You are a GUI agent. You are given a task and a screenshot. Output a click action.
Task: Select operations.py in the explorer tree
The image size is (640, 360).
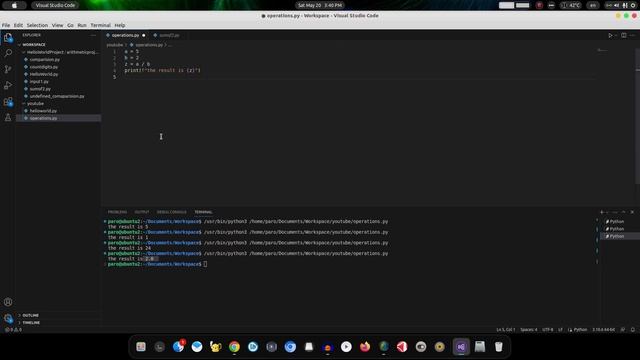(x=58, y=118)
